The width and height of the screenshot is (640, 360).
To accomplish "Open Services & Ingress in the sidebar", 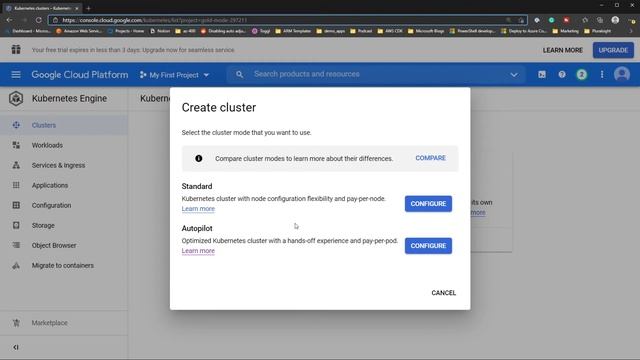I will [x=58, y=165].
